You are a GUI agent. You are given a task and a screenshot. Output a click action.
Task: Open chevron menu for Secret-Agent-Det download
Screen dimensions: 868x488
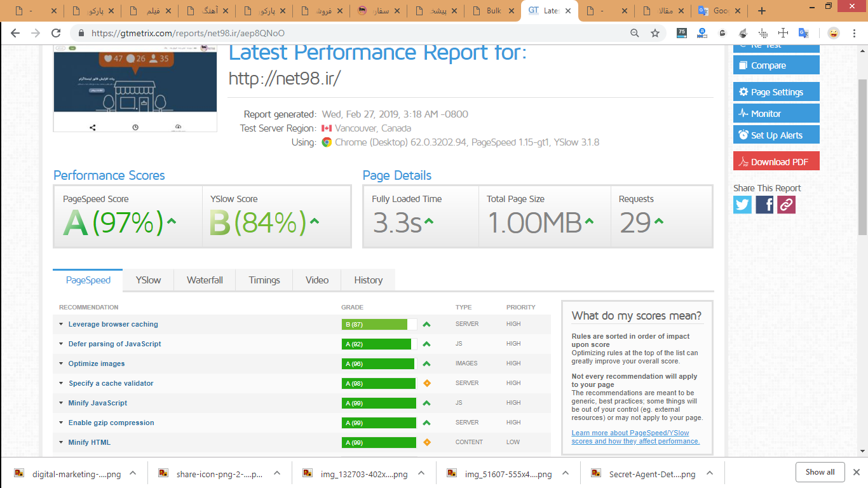click(x=710, y=473)
